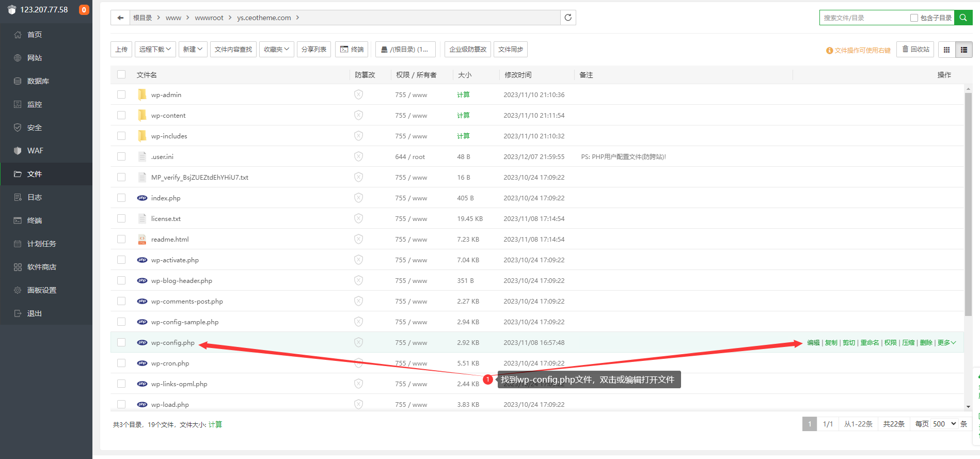
Task: Click the .user.ini file icon
Action: 142,156
